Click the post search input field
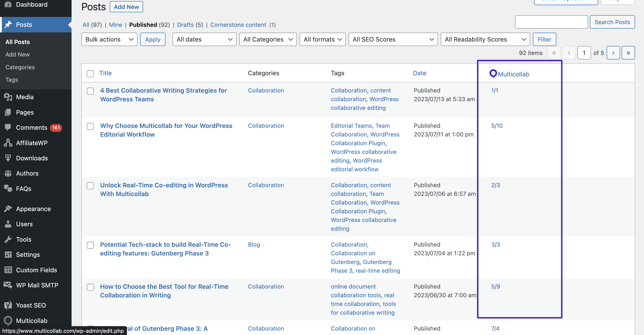 (x=551, y=22)
